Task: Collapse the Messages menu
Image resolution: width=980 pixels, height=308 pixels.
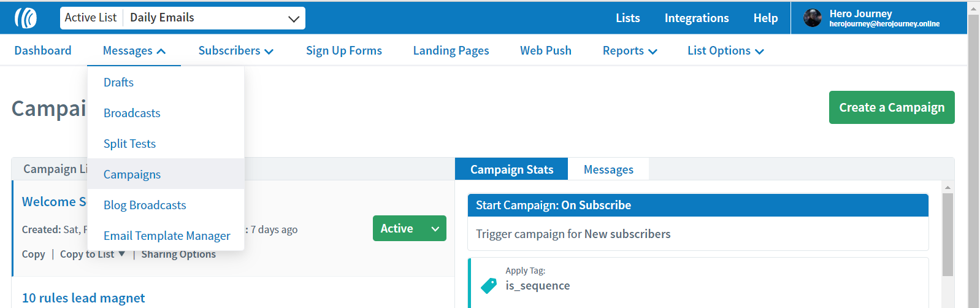Action: pyautogui.click(x=134, y=51)
